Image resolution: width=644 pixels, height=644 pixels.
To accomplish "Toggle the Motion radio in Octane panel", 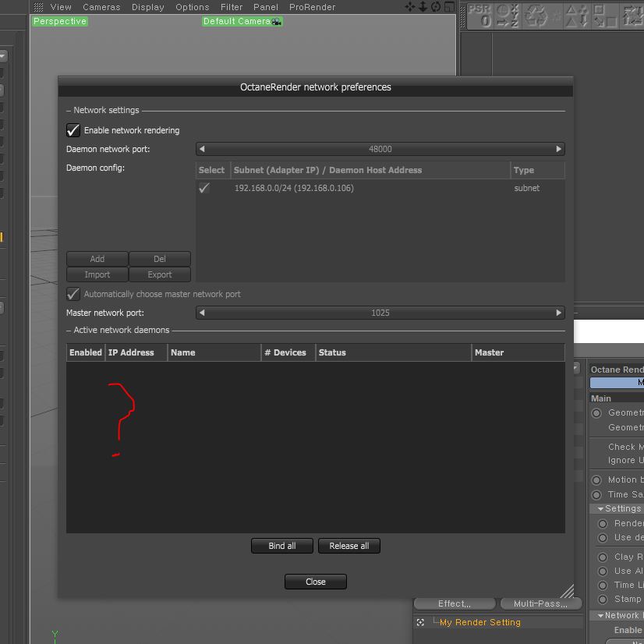I will coord(596,479).
